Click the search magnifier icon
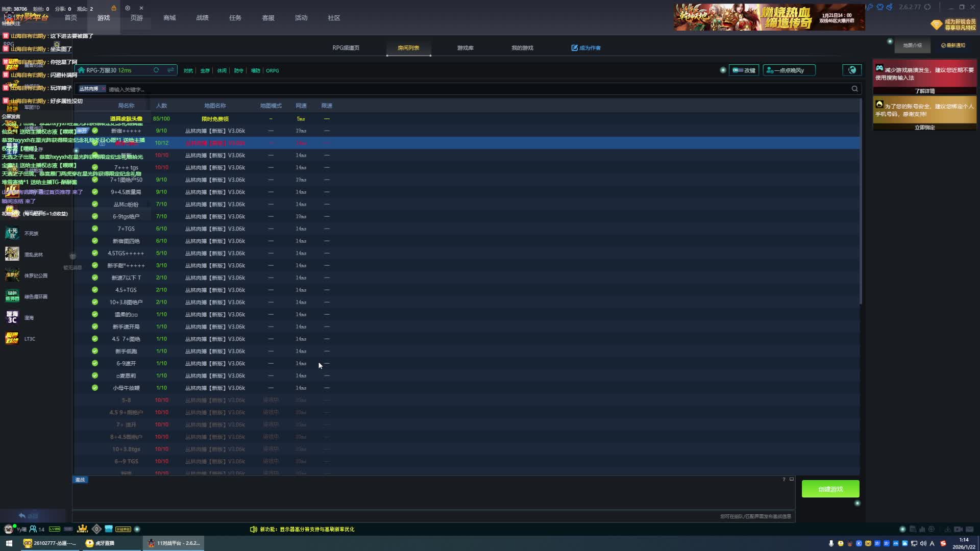The height and width of the screenshot is (551, 980). click(x=854, y=89)
